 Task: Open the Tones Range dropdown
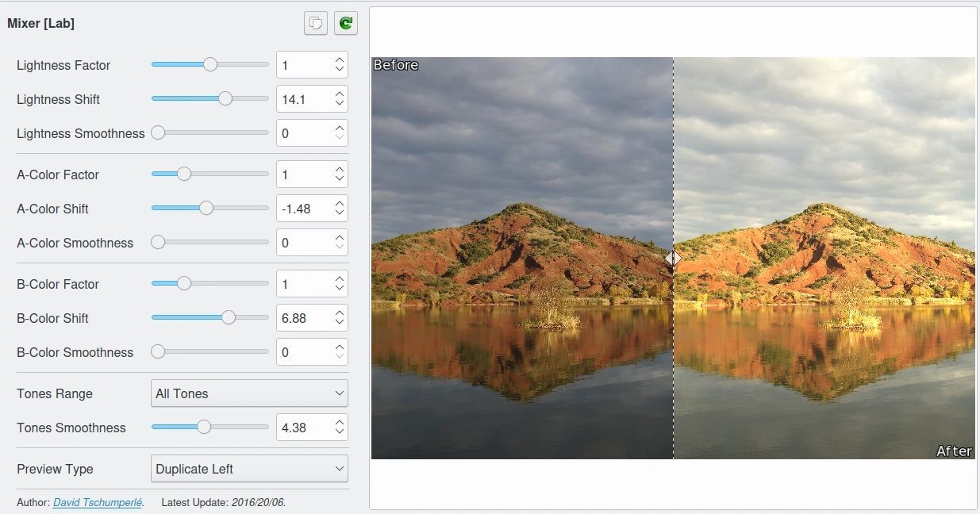coord(249,393)
